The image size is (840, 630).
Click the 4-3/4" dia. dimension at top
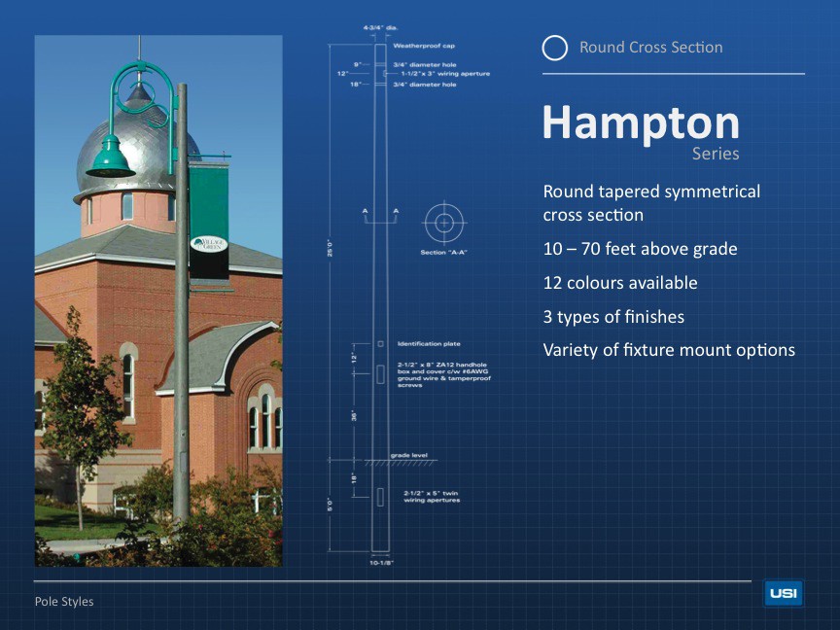[x=380, y=27]
